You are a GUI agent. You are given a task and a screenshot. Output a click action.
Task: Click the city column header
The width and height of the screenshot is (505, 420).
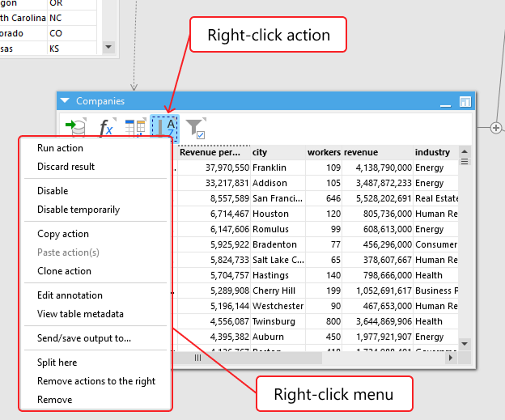(x=278, y=152)
